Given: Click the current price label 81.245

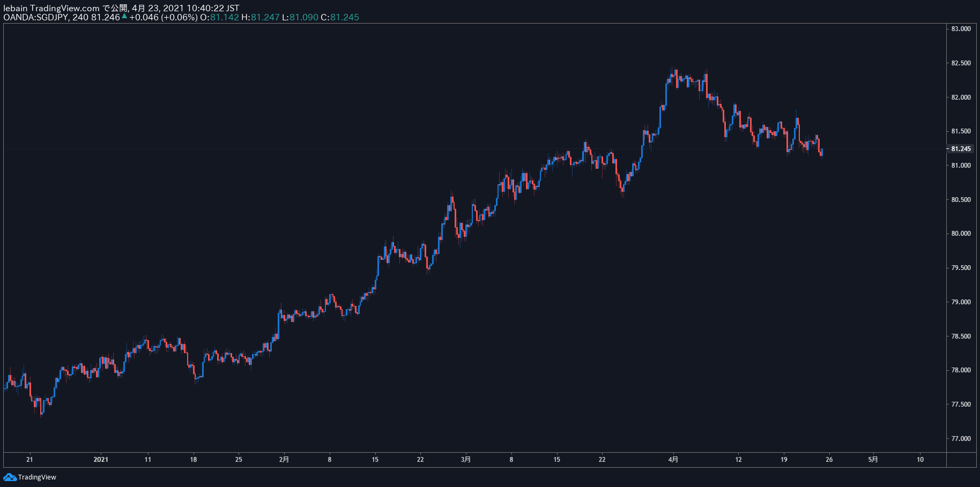Looking at the screenshot, I should pyautogui.click(x=961, y=149).
